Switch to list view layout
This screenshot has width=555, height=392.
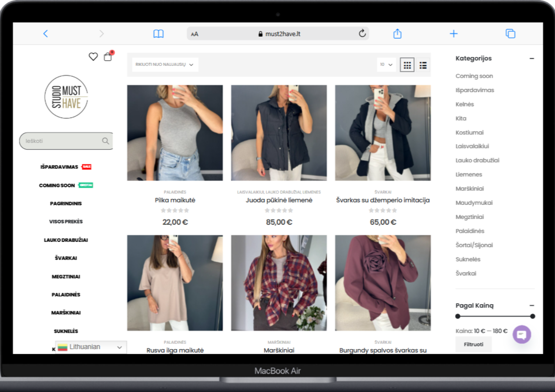(x=423, y=66)
